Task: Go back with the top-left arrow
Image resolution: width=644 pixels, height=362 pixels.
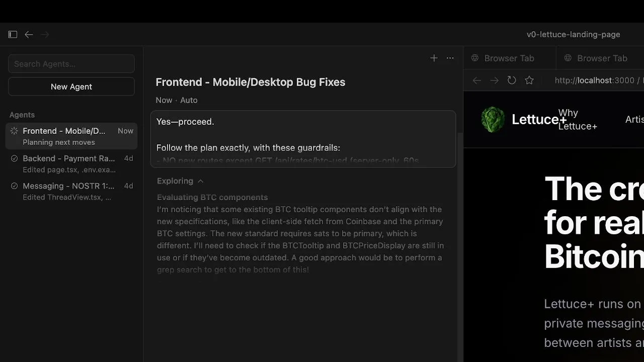Action: (29, 35)
